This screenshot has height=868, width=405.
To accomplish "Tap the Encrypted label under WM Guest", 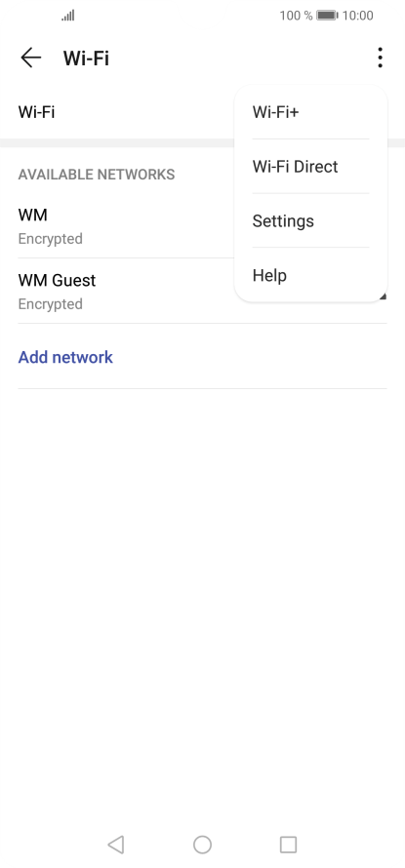I will coord(51,304).
